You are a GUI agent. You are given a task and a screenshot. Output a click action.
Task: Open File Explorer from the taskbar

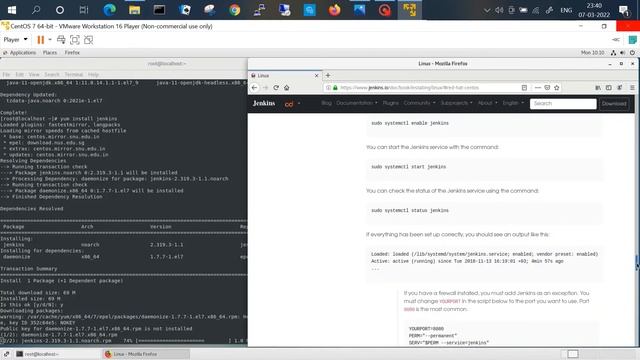coord(134,10)
